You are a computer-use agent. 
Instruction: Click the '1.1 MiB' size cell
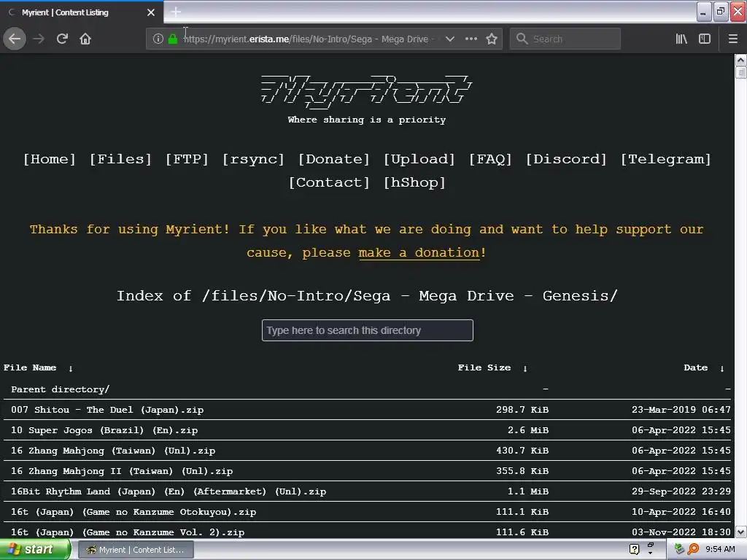click(x=528, y=492)
